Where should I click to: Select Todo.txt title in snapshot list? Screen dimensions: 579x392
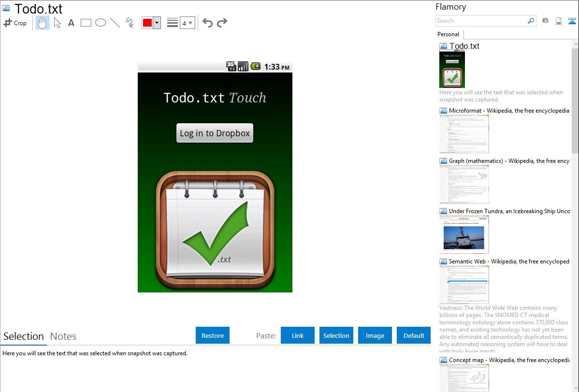(x=464, y=46)
